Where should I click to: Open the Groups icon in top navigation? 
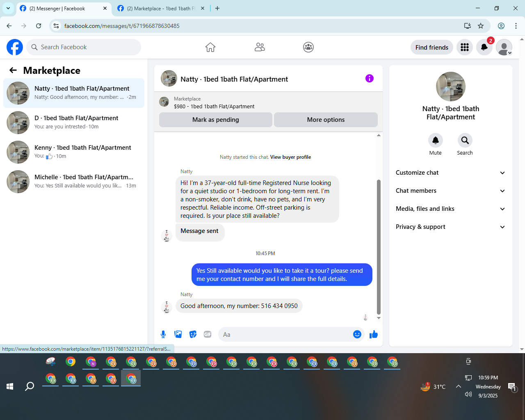tap(308, 47)
